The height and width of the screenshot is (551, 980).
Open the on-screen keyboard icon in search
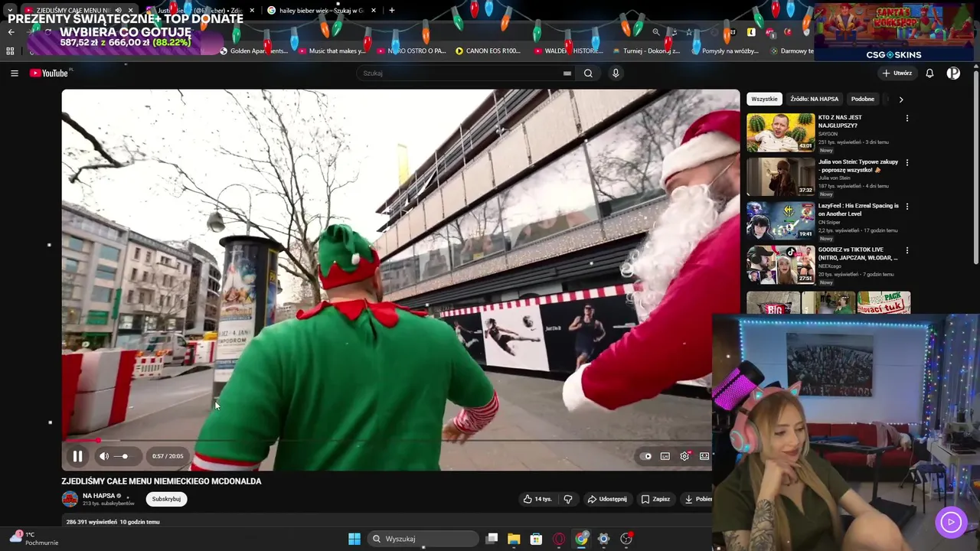click(x=567, y=73)
